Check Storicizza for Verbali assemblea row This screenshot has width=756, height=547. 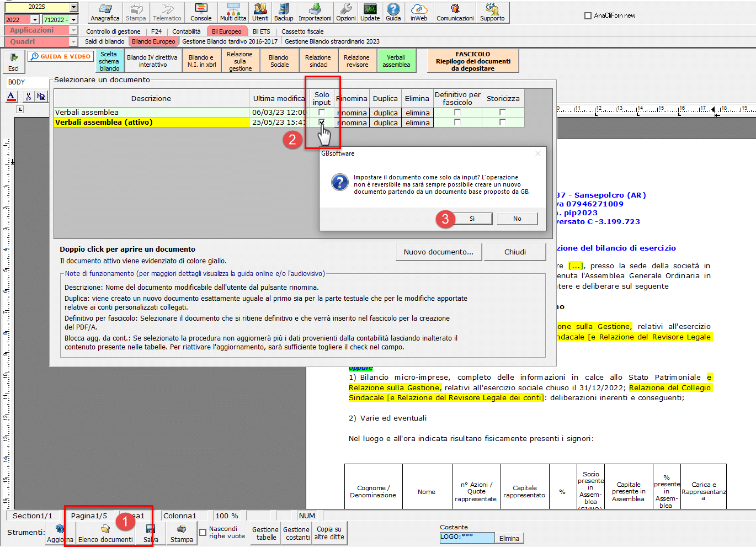[x=502, y=112]
